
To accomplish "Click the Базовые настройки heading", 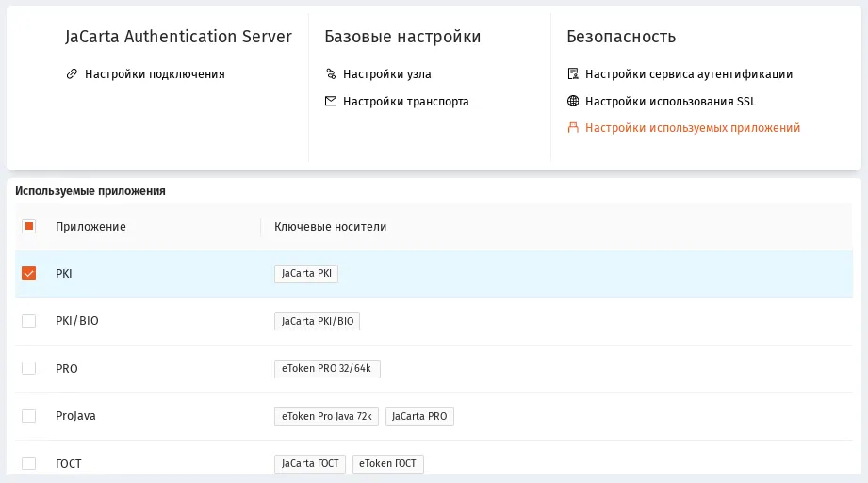I will pyautogui.click(x=402, y=37).
